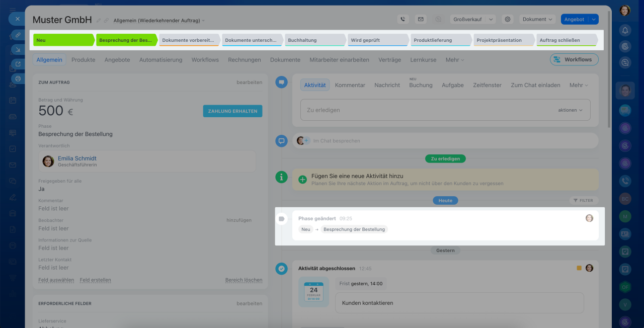This screenshot has height=328, width=644.
Task: Open the timeline FILTER button
Action: click(584, 200)
